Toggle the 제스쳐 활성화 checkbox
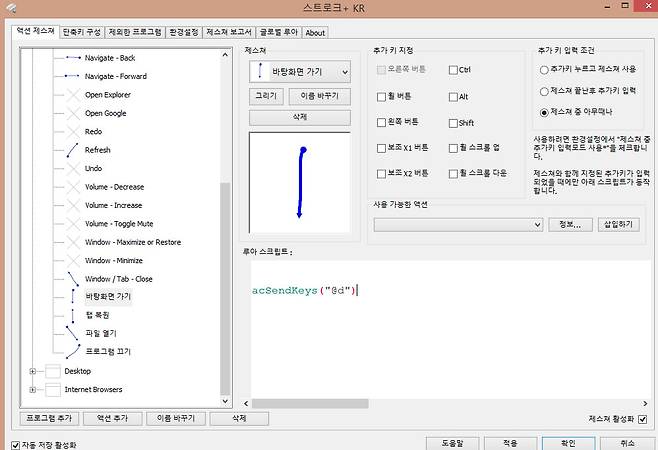Viewport: 658px width, 450px height. [642, 419]
